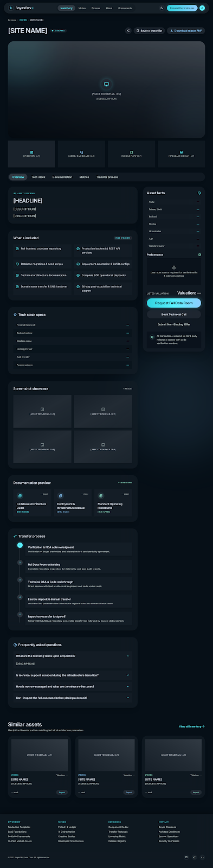This screenshot has height=868, width=213.
Task: Click the BoyaxDev logo icon
Action: tap(11, 8)
